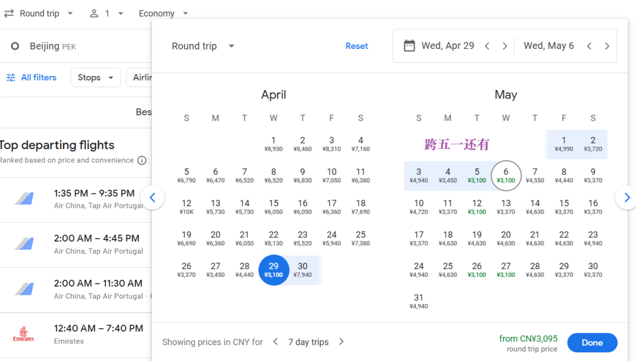The image size is (636, 364).
Task: Select April 1 priced ¥8,930
Action: click(x=274, y=144)
